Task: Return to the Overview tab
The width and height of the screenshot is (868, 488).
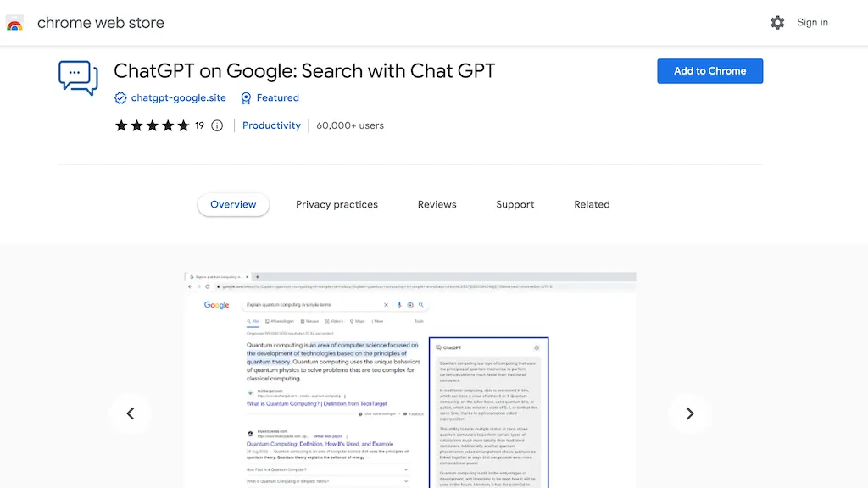Action: (x=233, y=204)
